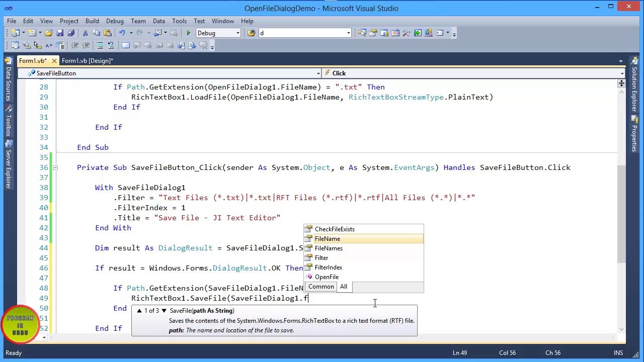This screenshot has width=644, height=362.
Task: Uncomment the selected lines icon
Action: [111, 46]
